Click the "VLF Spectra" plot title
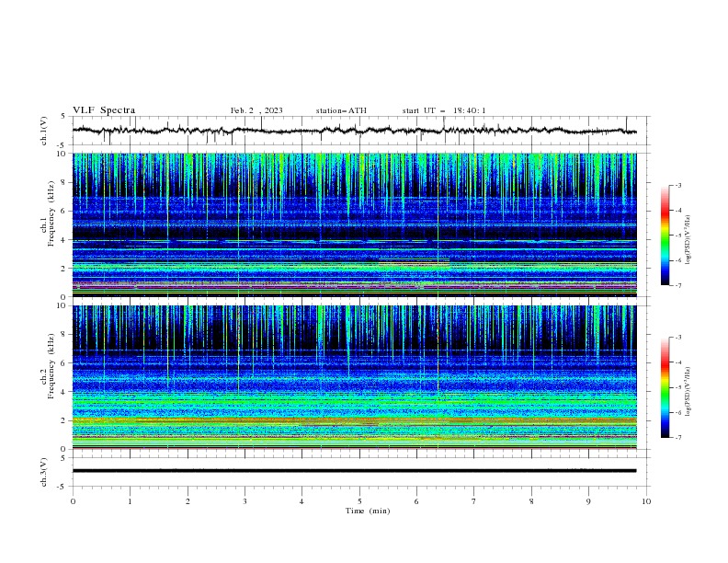The height and width of the screenshot is (563, 728). (104, 110)
